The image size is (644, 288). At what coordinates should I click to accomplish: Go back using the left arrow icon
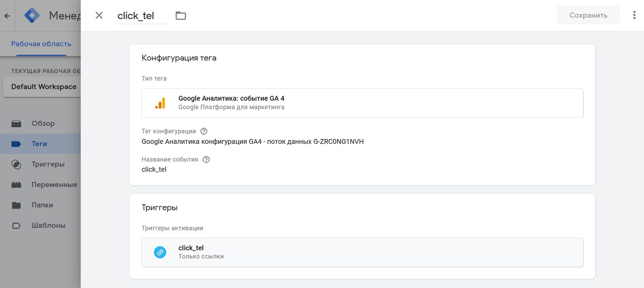[7, 16]
